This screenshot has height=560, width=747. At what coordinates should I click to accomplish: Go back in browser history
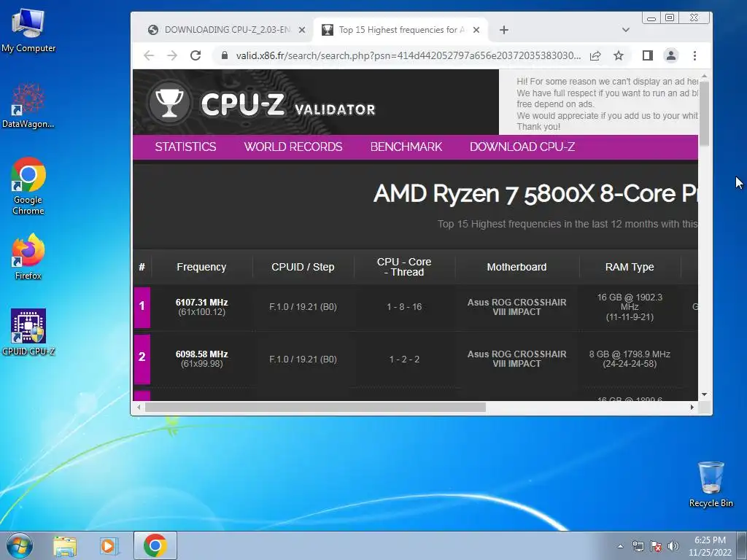[149, 55]
